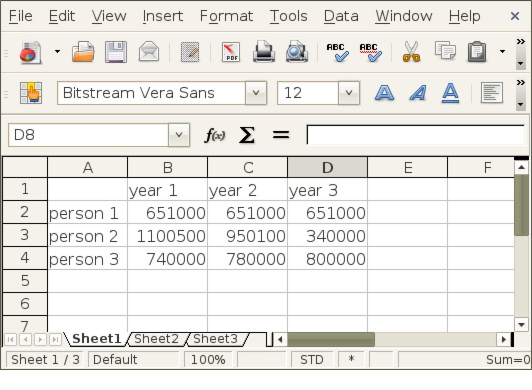Open the Help menu

pyautogui.click(x=464, y=16)
